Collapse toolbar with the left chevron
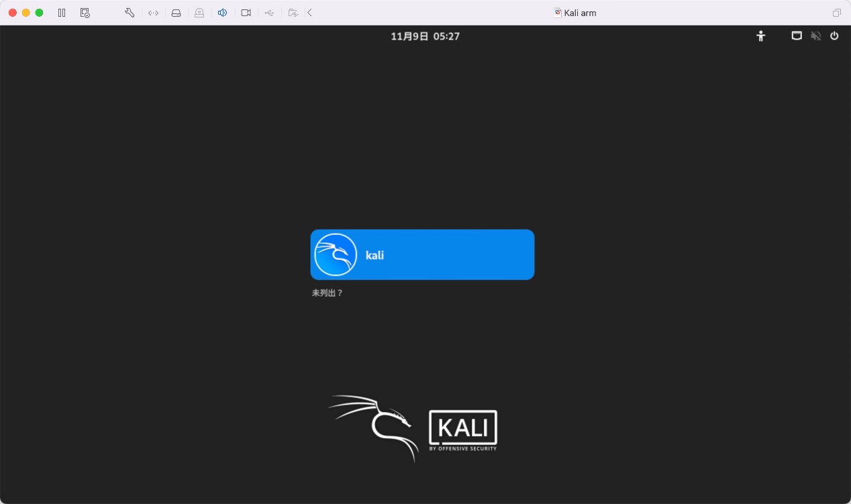The height and width of the screenshot is (504, 851). pos(309,13)
